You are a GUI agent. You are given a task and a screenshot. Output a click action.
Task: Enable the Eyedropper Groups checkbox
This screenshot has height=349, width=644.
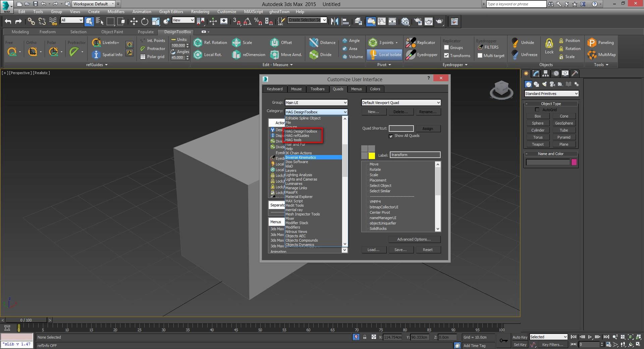coord(446,48)
